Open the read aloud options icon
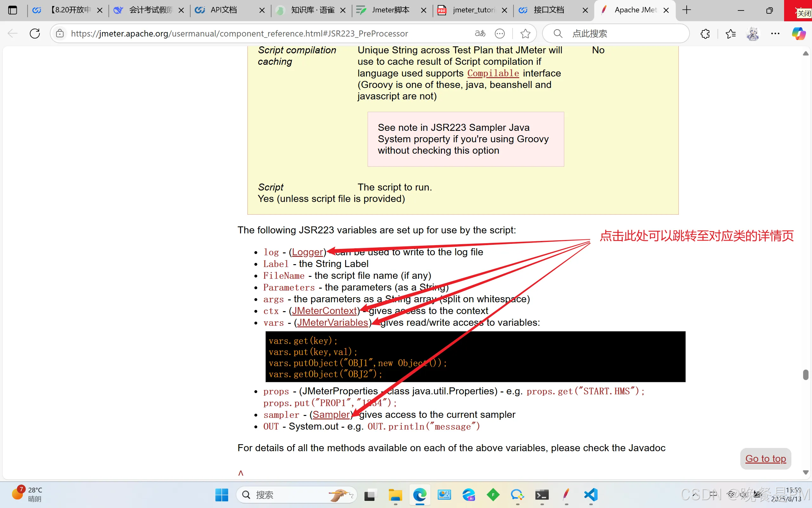This screenshot has width=812, height=508. point(500,33)
